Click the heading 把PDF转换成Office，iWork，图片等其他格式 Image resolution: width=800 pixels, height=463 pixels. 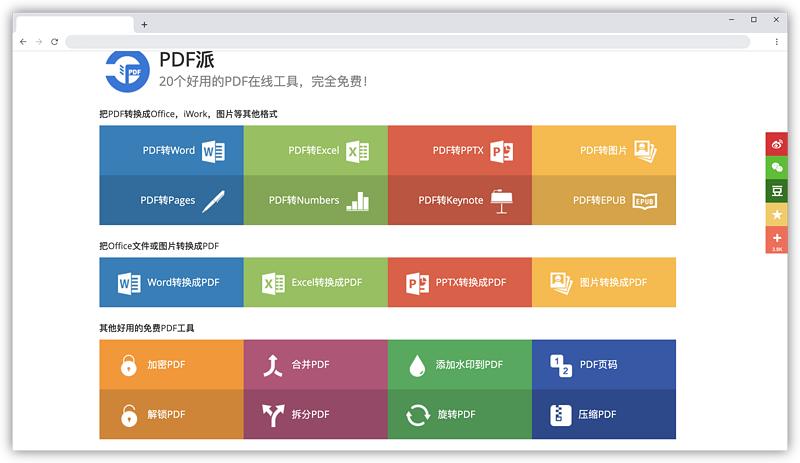tap(188, 114)
